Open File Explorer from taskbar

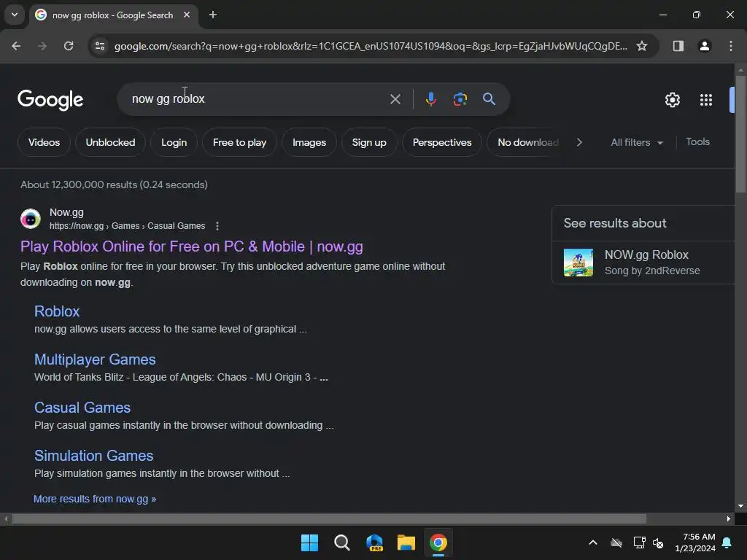click(x=406, y=542)
